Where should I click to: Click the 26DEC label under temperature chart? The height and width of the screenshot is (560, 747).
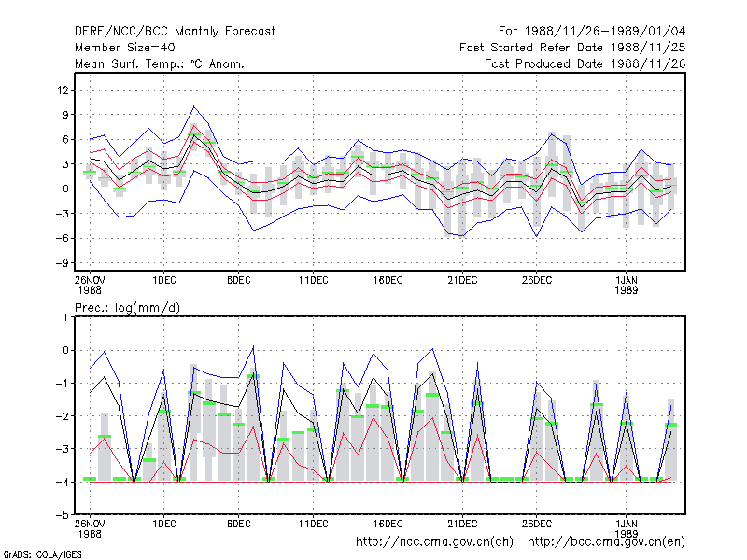[536, 280]
